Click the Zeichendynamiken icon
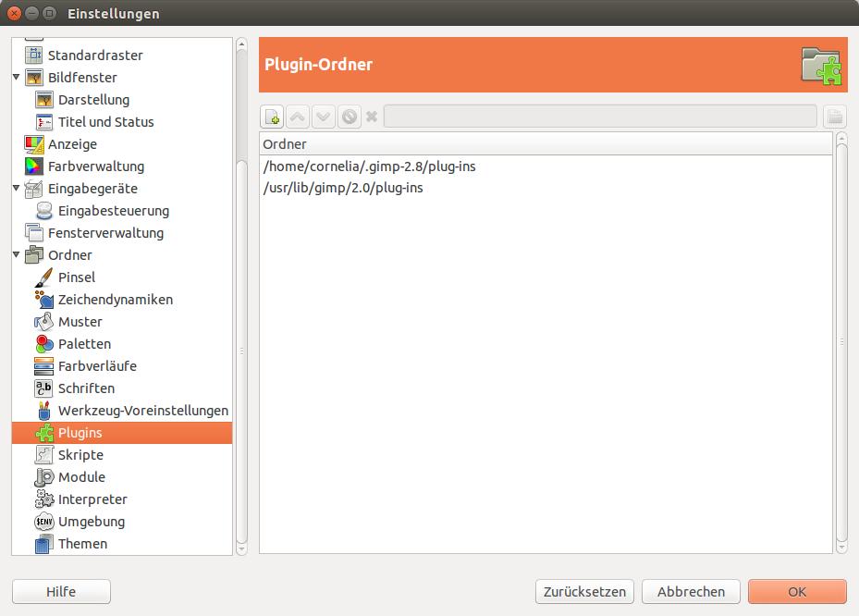Image resolution: width=859 pixels, height=616 pixels. (44, 300)
